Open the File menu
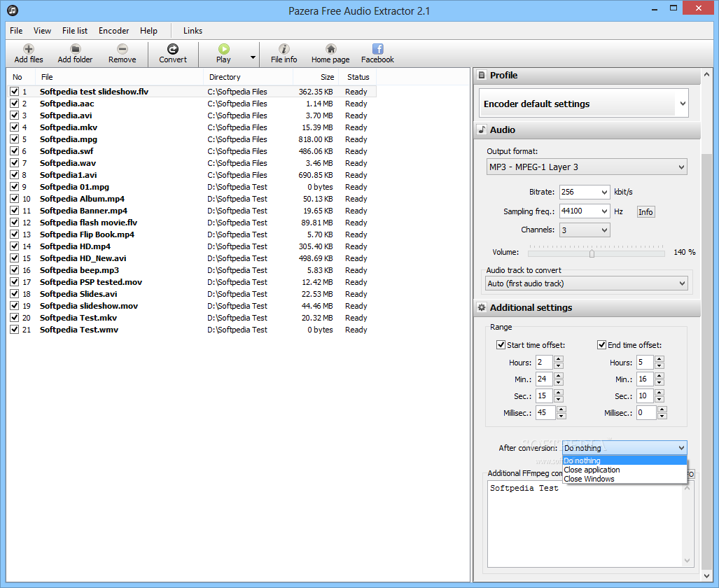The width and height of the screenshot is (719, 588). (16, 31)
